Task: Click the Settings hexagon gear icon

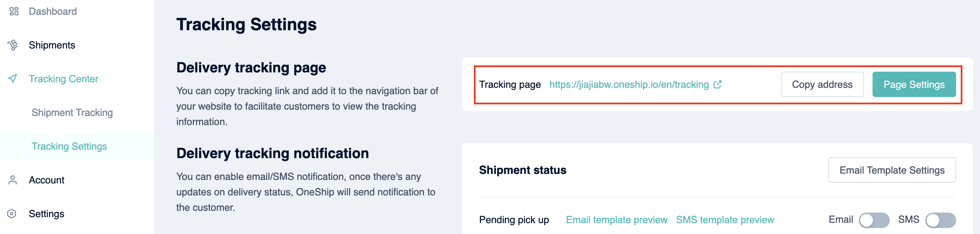Action: click(12, 214)
